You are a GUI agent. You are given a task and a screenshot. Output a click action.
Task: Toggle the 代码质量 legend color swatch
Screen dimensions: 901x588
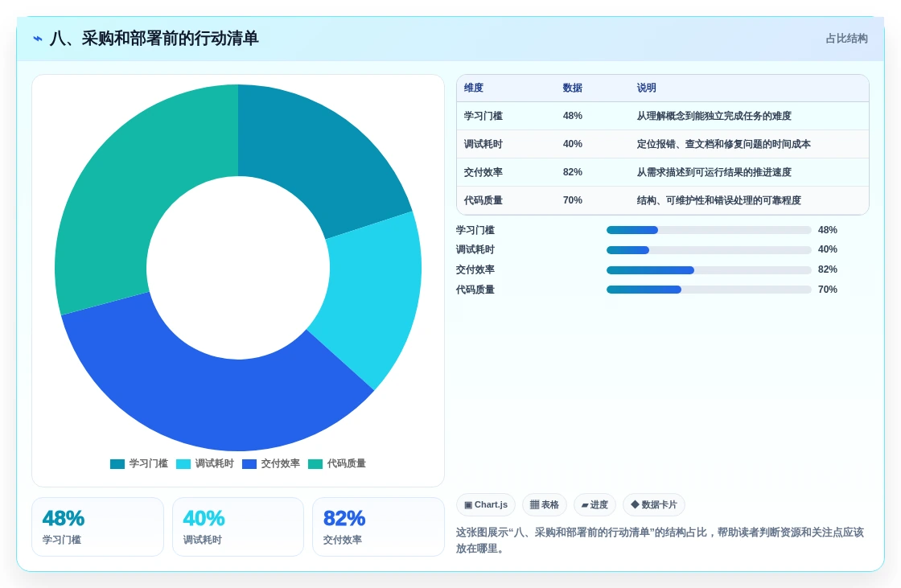pyautogui.click(x=315, y=464)
